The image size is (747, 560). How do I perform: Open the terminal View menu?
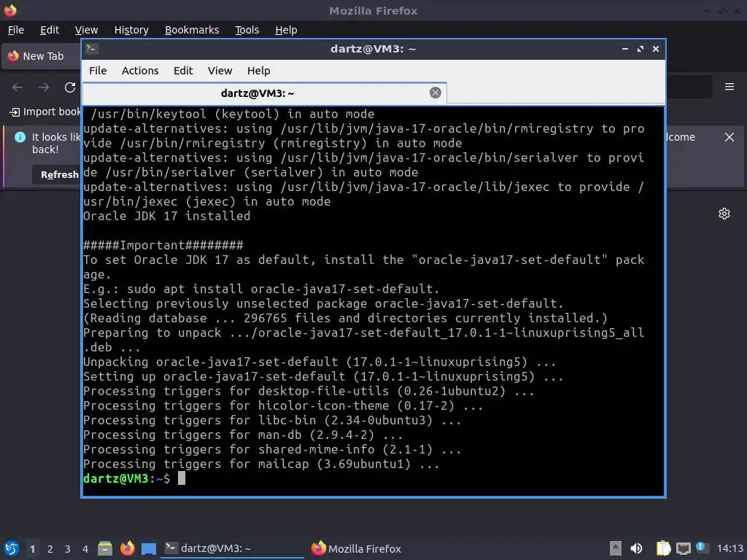pyautogui.click(x=220, y=71)
